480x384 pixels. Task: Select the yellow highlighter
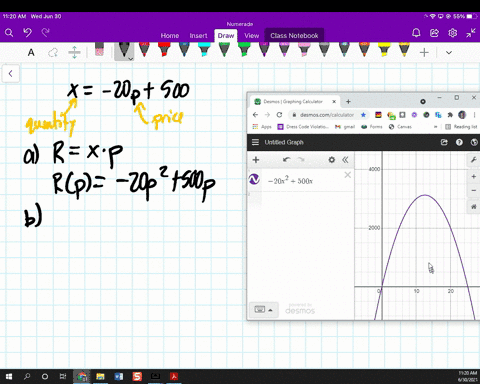coord(384,49)
